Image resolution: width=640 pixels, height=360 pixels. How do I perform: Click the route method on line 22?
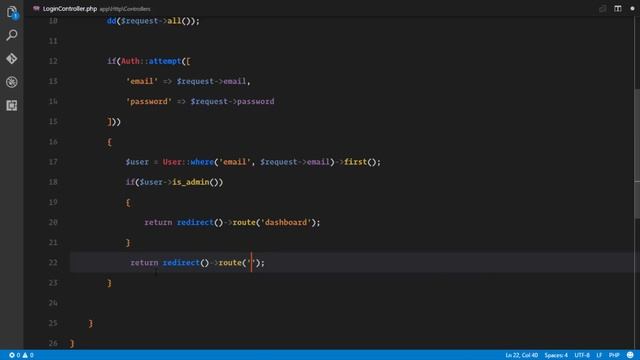click(230, 262)
